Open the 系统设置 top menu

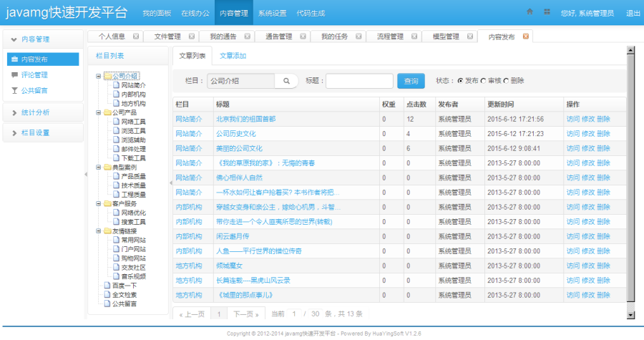pyautogui.click(x=273, y=13)
